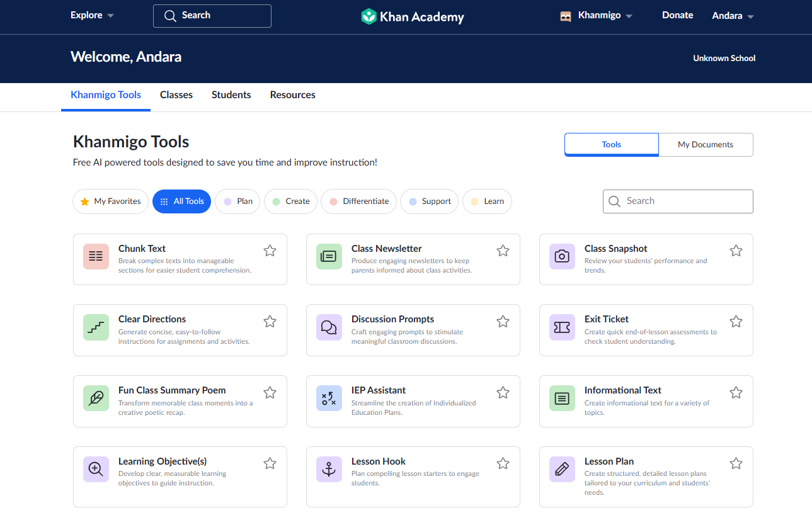The width and height of the screenshot is (812, 520).
Task: Click the Learning Objective(s) magnifier icon
Action: [96, 469]
